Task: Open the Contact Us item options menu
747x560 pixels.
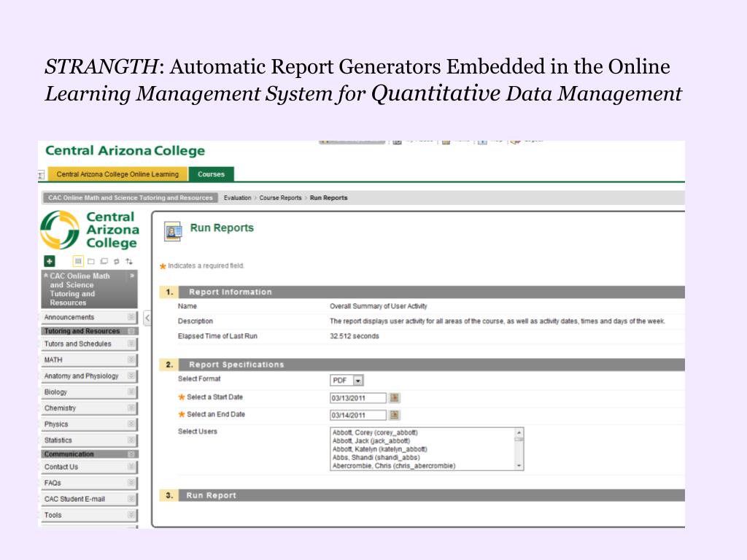Action: [131, 467]
